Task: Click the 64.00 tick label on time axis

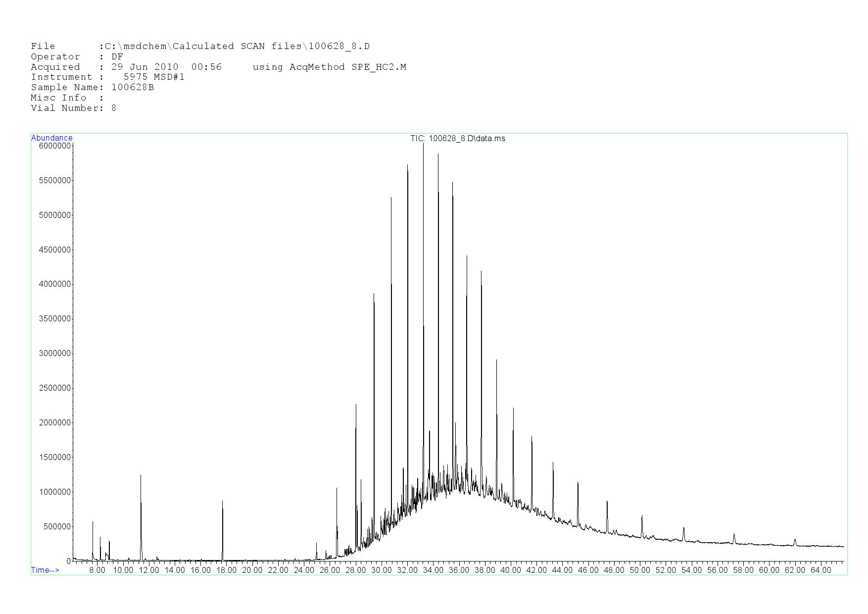Action: coord(820,570)
